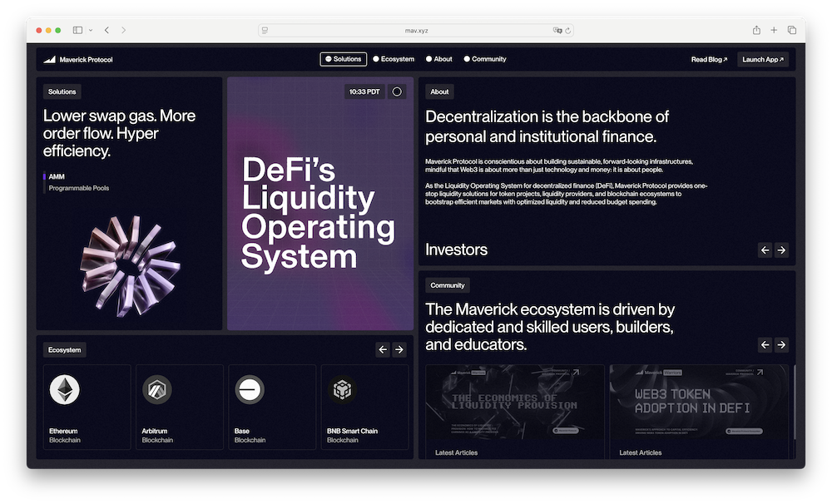Click next arrow beside Investors heading
Viewport: 832px width, 504px height.
pyautogui.click(x=781, y=250)
